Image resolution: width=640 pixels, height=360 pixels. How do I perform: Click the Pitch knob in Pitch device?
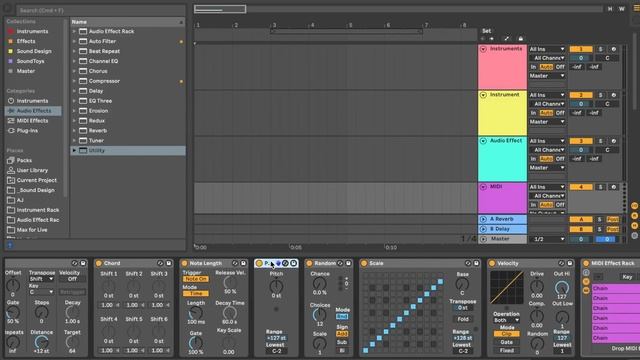click(276, 286)
